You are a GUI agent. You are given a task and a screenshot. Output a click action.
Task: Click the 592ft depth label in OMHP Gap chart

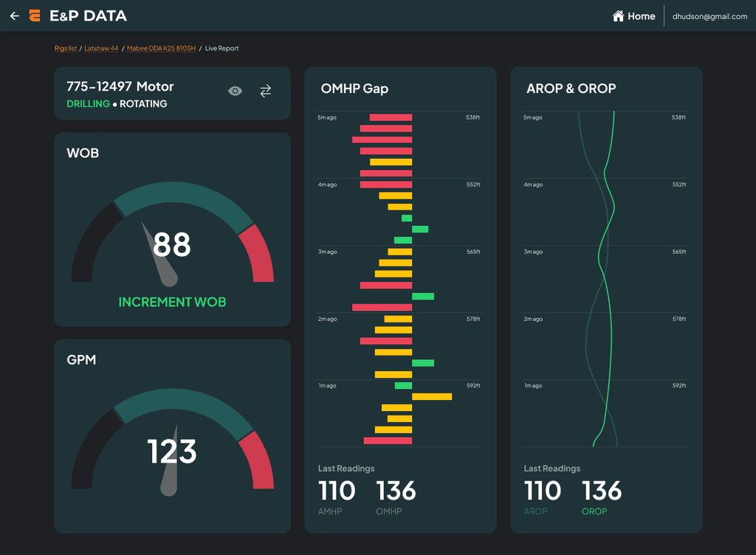point(473,385)
